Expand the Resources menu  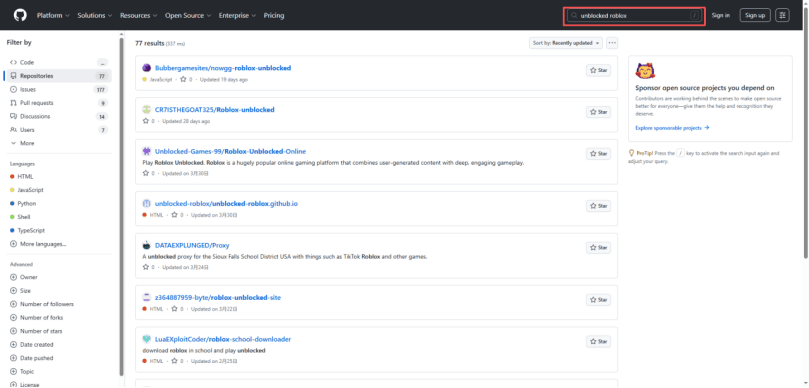coord(139,15)
